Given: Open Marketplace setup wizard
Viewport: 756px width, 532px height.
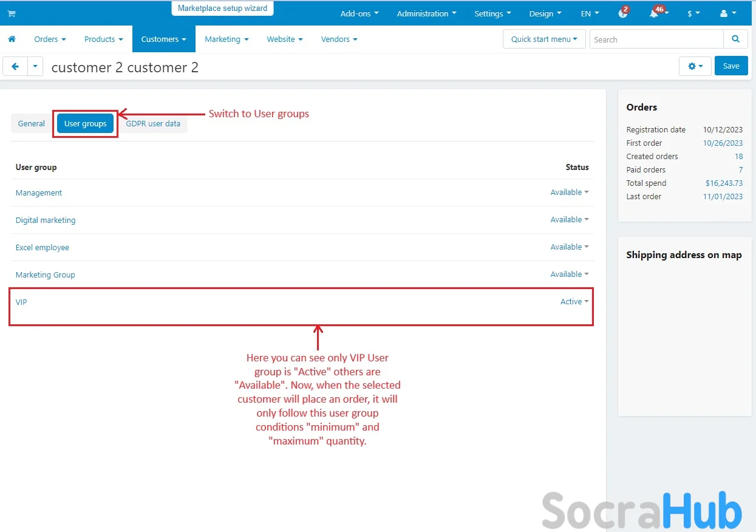Looking at the screenshot, I should (222, 9).
